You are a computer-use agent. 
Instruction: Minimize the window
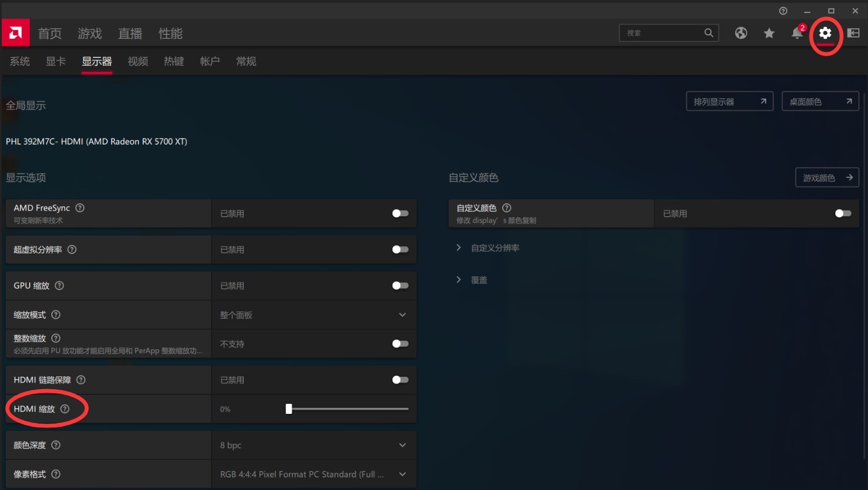coord(807,11)
